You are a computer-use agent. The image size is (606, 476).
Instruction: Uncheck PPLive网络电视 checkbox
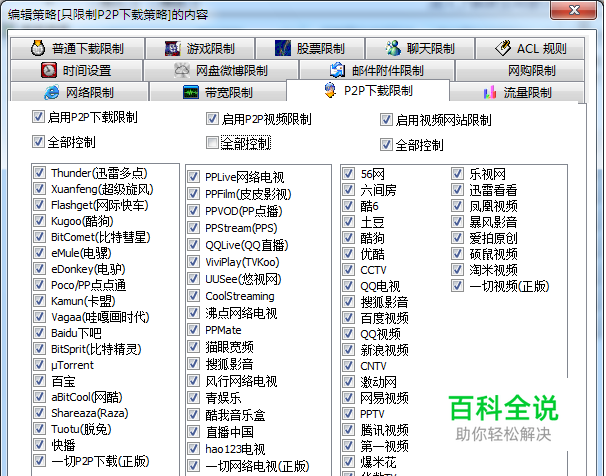tap(193, 177)
